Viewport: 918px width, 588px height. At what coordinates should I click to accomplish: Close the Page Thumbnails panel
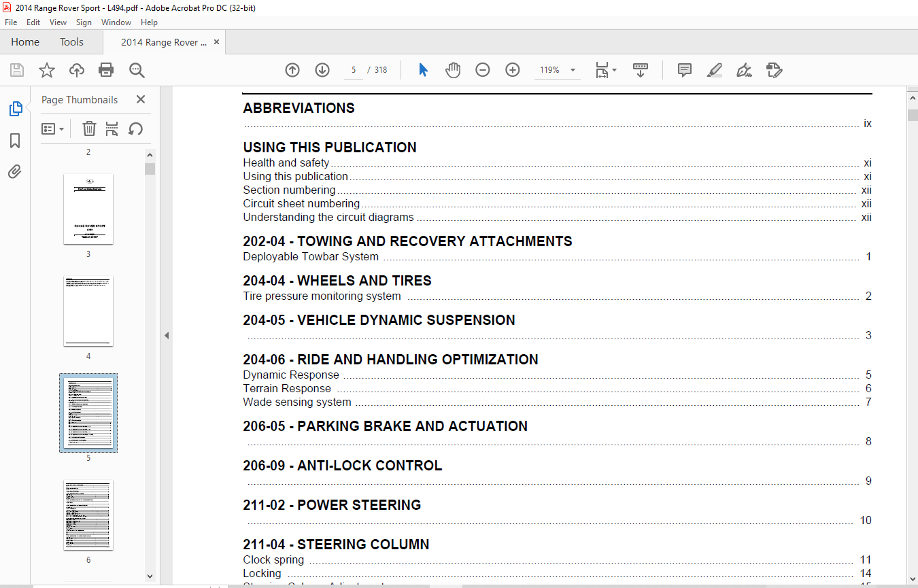(141, 99)
